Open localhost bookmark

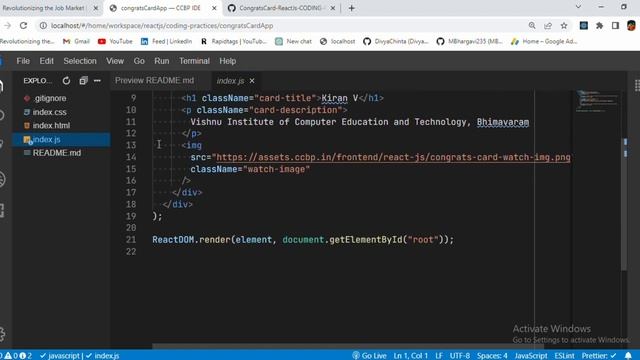338,41
